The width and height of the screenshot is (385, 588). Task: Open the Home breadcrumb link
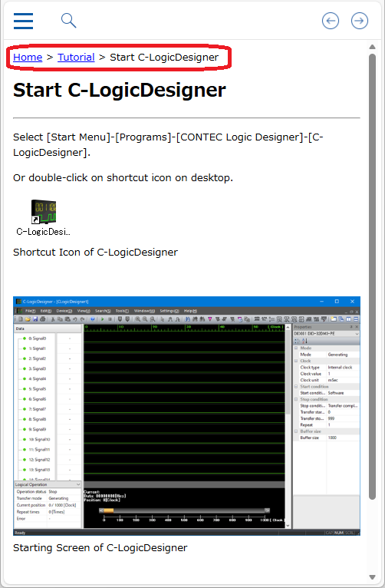[28, 57]
